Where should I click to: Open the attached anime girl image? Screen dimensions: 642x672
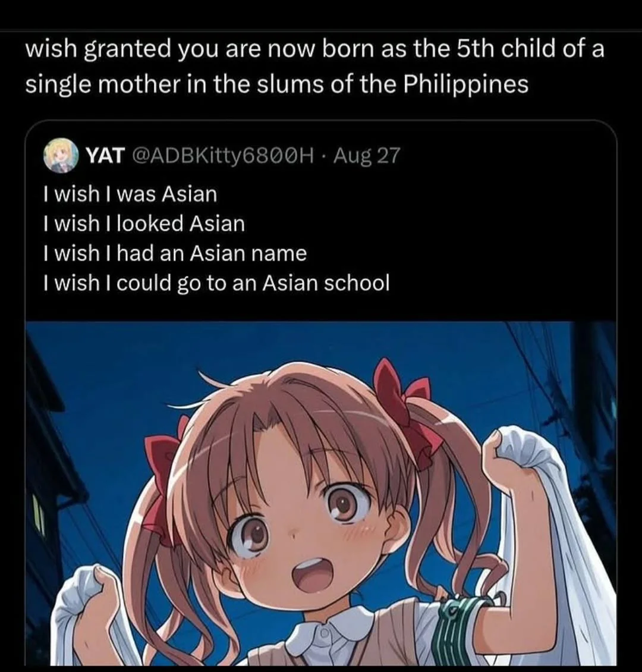321,494
